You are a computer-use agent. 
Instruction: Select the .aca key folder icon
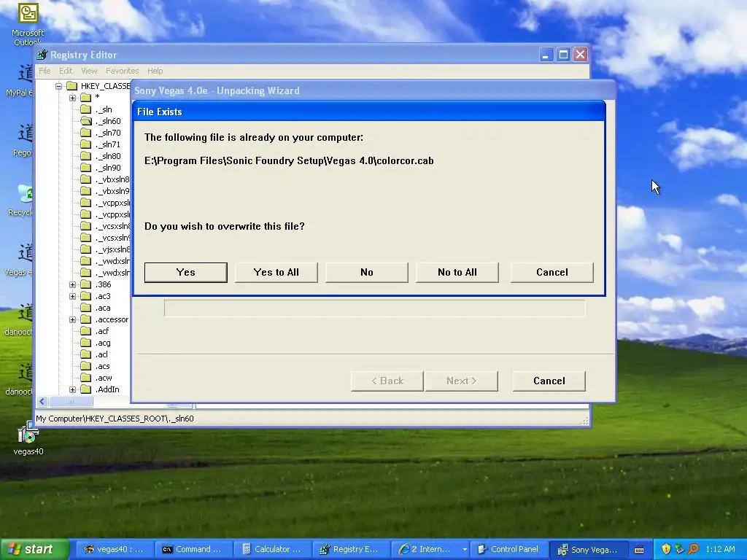click(x=86, y=308)
